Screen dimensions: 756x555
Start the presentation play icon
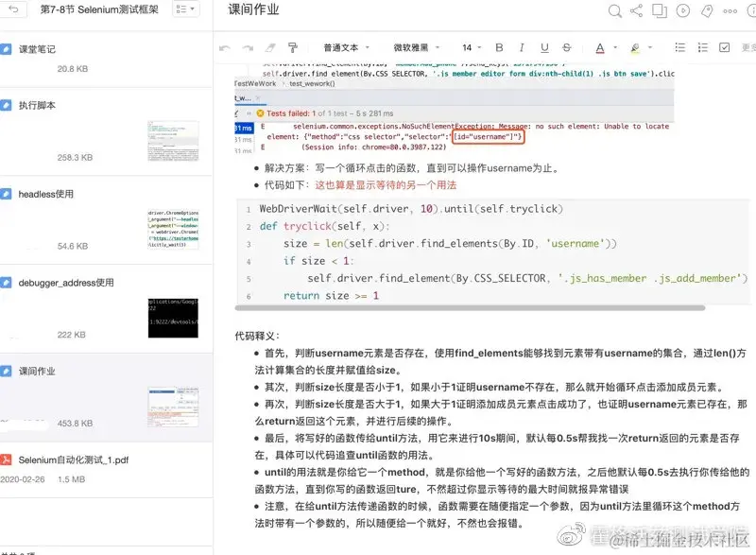click(682, 10)
